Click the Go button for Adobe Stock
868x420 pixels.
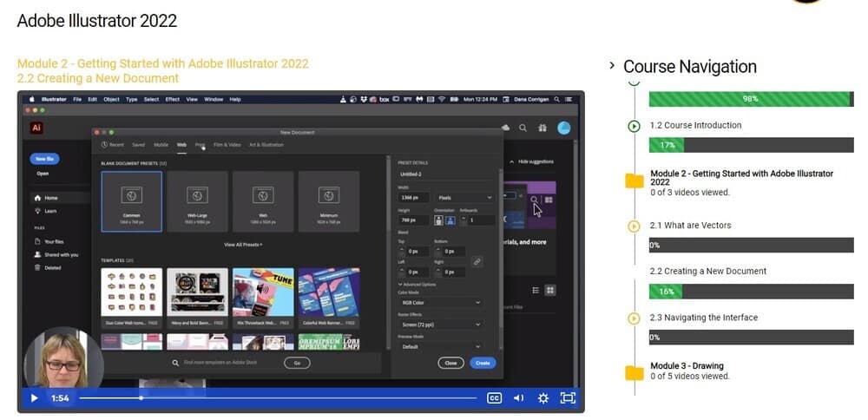[297, 363]
